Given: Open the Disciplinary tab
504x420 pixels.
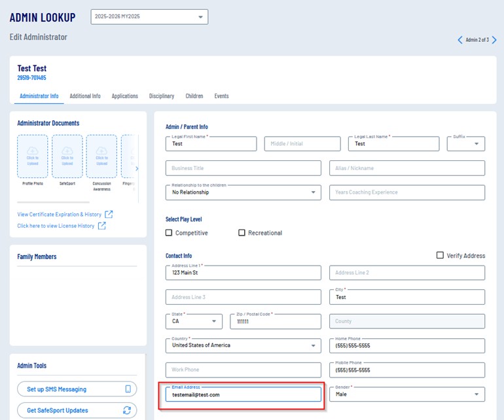Looking at the screenshot, I should [x=162, y=96].
